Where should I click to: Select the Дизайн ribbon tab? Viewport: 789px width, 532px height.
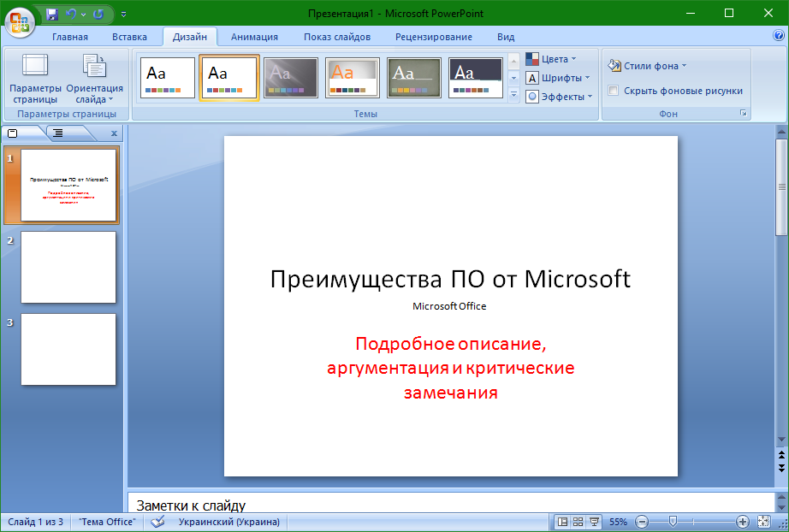pos(190,37)
